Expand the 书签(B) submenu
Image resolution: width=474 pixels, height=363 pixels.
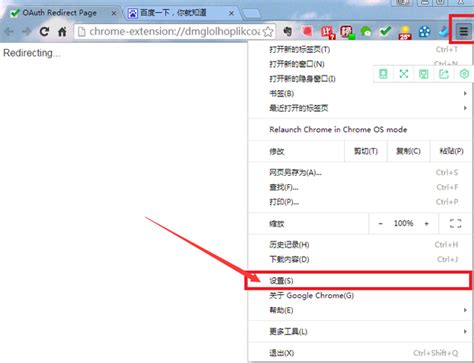point(361,93)
